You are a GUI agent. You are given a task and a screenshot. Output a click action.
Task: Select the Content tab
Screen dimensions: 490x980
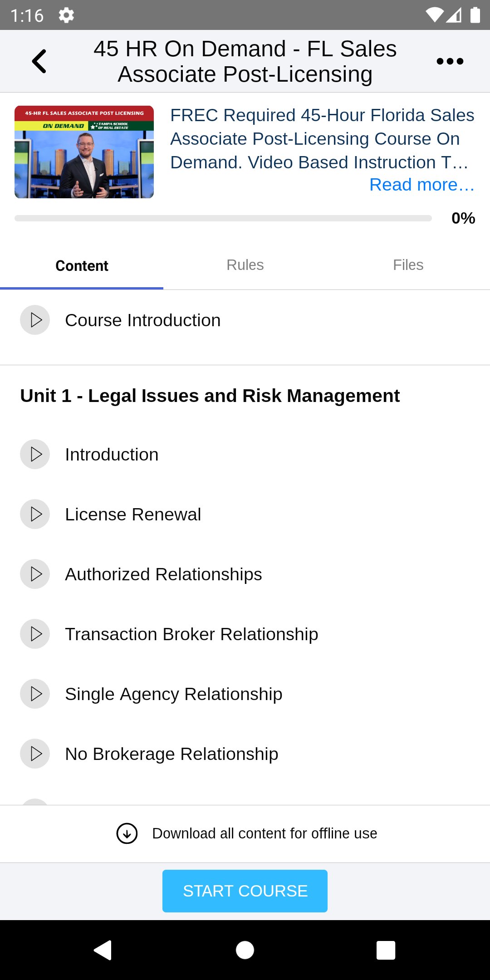(x=82, y=266)
